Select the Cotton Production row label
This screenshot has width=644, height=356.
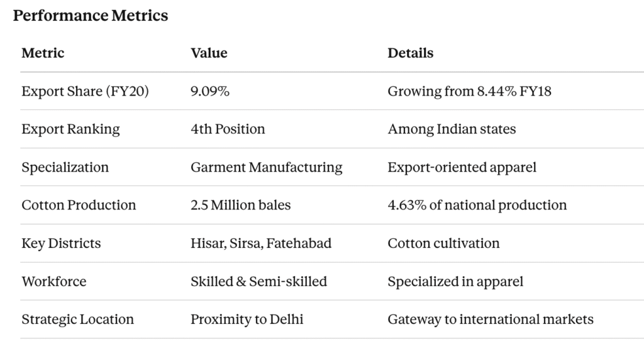tap(79, 205)
